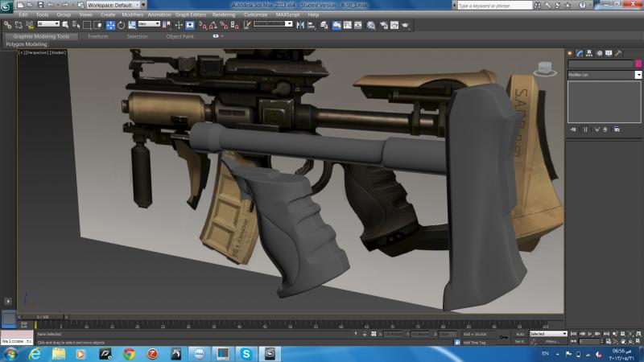Toggle the Auto Key button
644x362 pixels.
click(x=520, y=334)
